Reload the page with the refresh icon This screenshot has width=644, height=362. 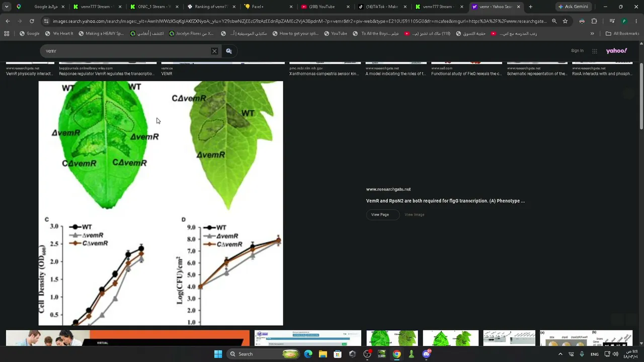click(32, 21)
